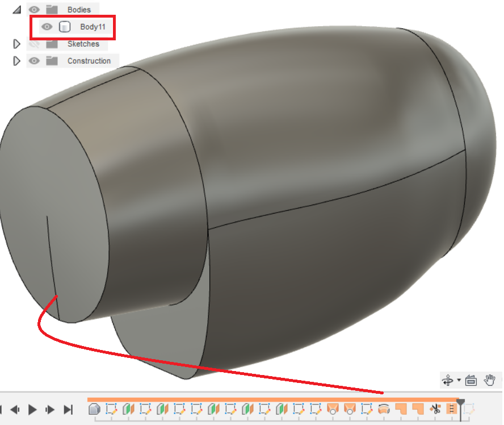Select the first loft feature in timeline
The width and height of the screenshot is (504, 425).
tap(333, 409)
